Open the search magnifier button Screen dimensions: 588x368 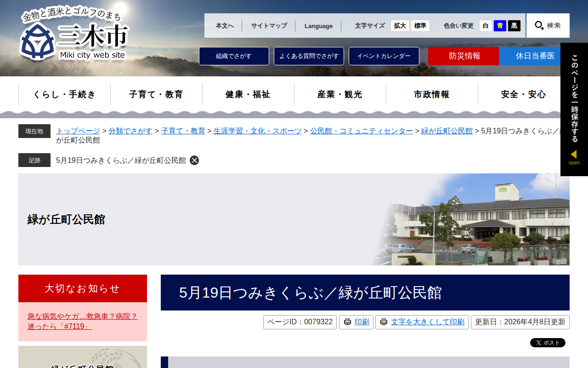tap(548, 25)
